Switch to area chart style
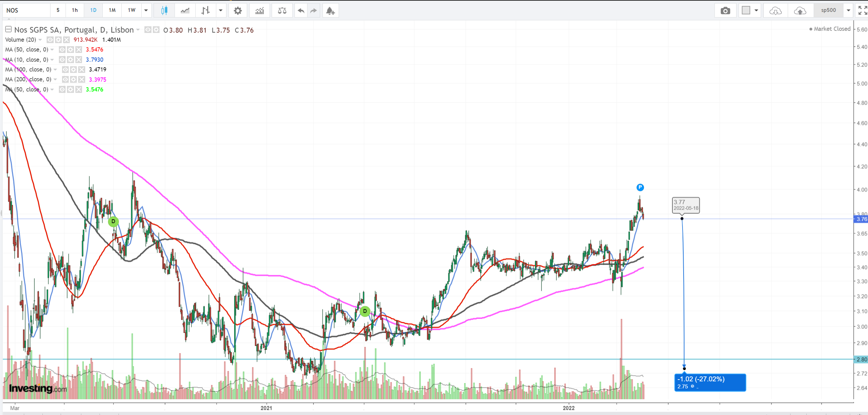The width and height of the screenshot is (868, 415). click(x=185, y=11)
